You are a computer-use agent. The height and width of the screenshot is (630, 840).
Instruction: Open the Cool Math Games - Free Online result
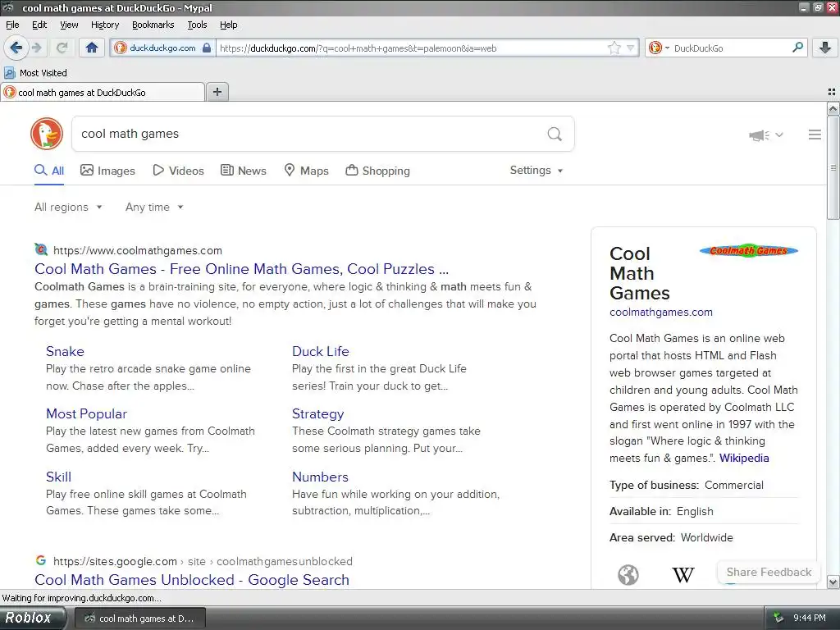pos(242,268)
